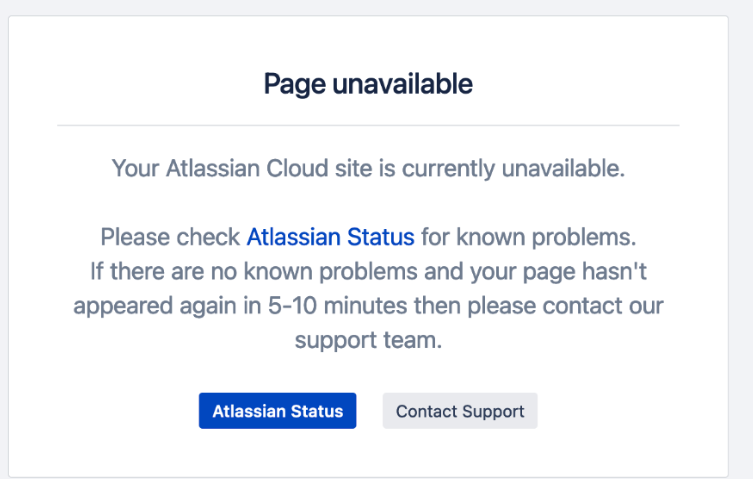The width and height of the screenshot is (753, 479).
Task: Click the 'support team.' text
Action: click(368, 341)
